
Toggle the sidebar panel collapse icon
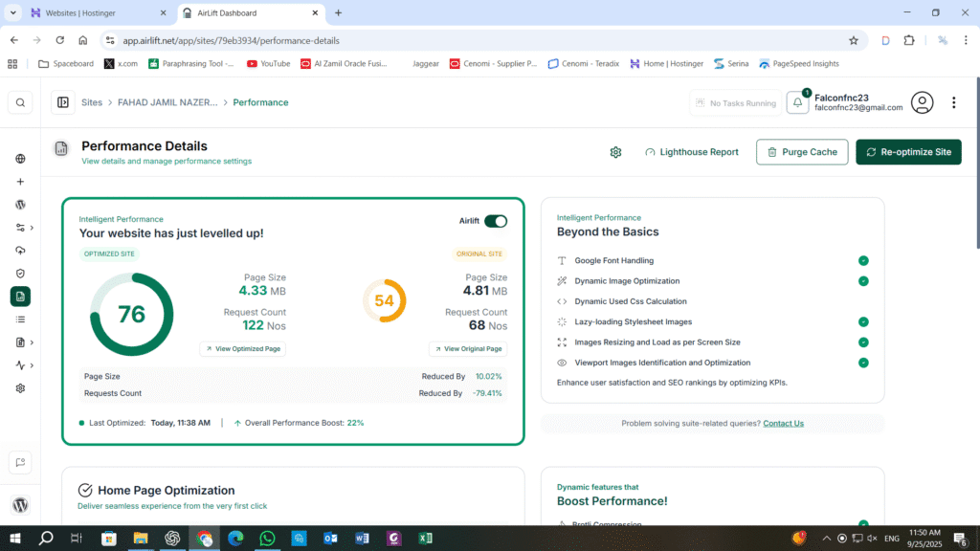63,102
